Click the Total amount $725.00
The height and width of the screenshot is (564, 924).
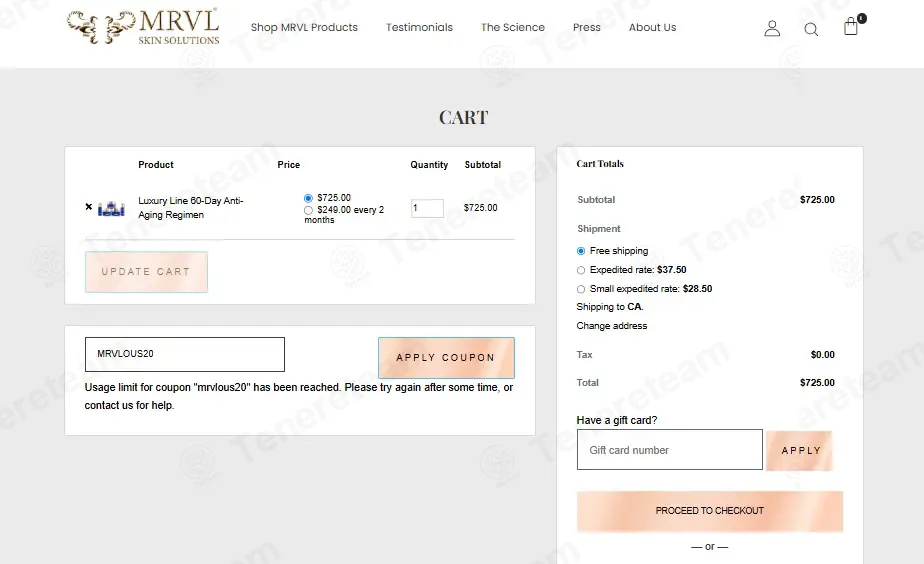(817, 382)
